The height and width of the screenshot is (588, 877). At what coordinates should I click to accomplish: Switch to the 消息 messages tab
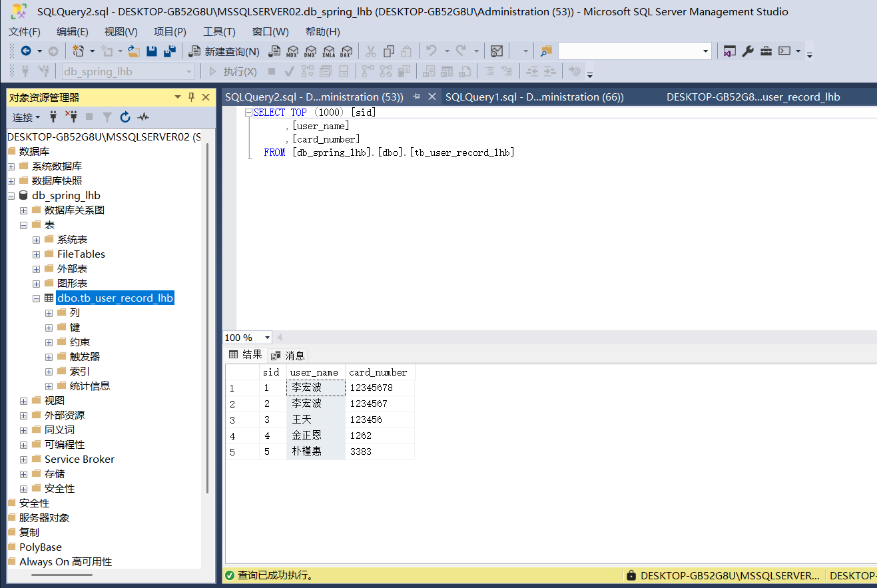[288, 355]
